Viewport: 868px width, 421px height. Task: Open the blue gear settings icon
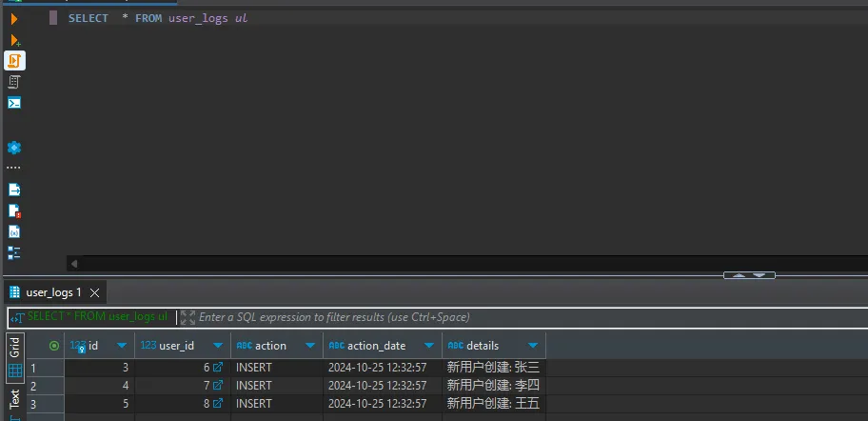14,148
